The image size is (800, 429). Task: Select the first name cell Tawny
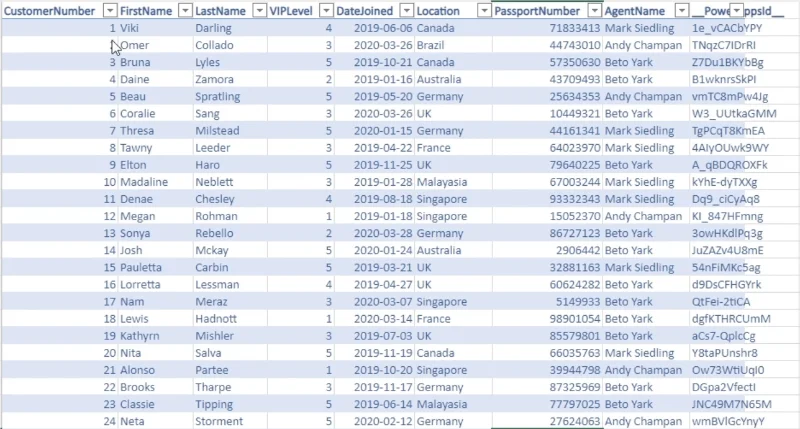click(x=156, y=147)
